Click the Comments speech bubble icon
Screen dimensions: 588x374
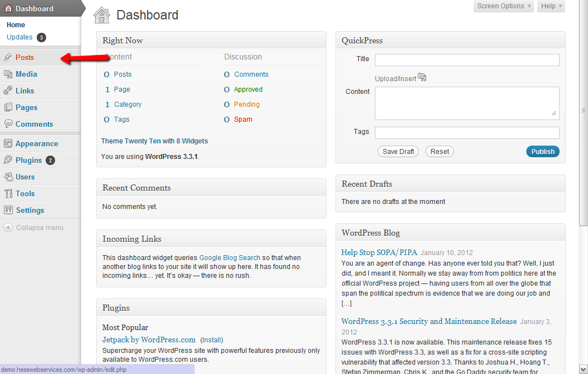pos(8,124)
